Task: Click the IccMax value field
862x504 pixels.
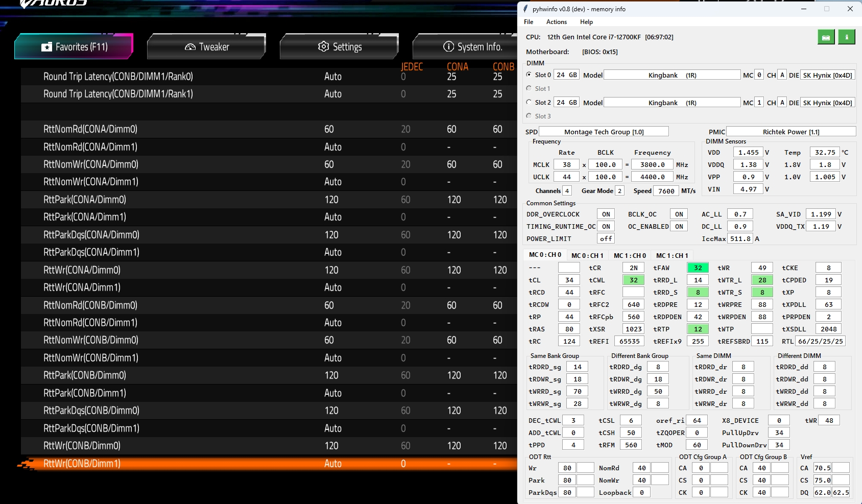Action: tap(740, 238)
